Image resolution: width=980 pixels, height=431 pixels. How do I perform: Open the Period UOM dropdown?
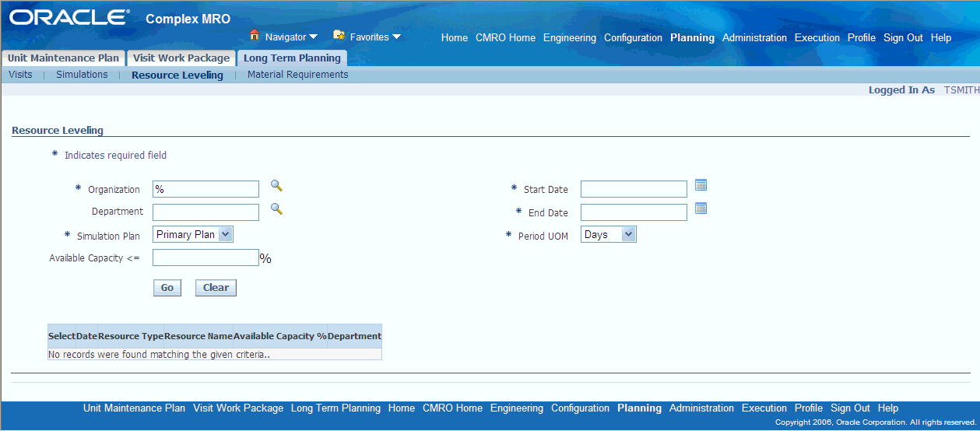pyautogui.click(x=609, y=234)
